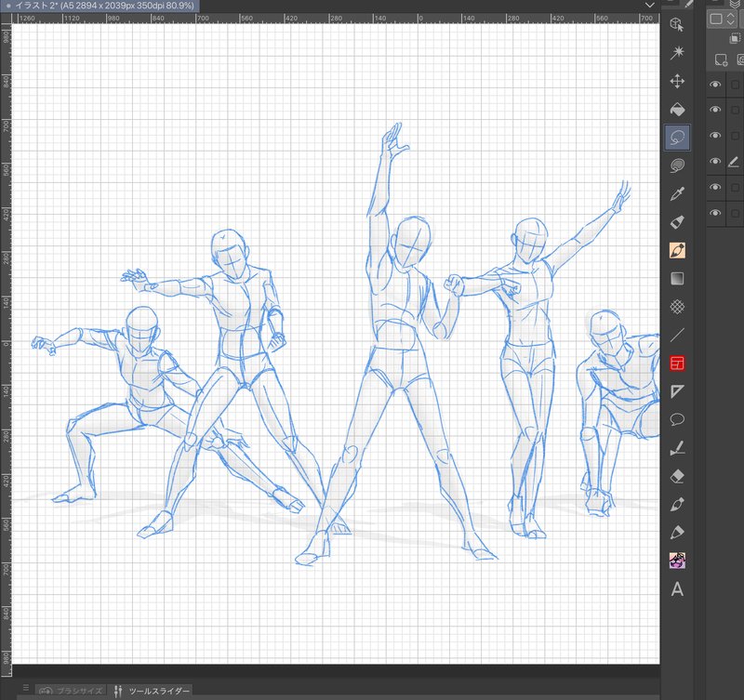Select the crosshatch decoration tool
This screenshot has width=744, height=700.
click(677, 307)
